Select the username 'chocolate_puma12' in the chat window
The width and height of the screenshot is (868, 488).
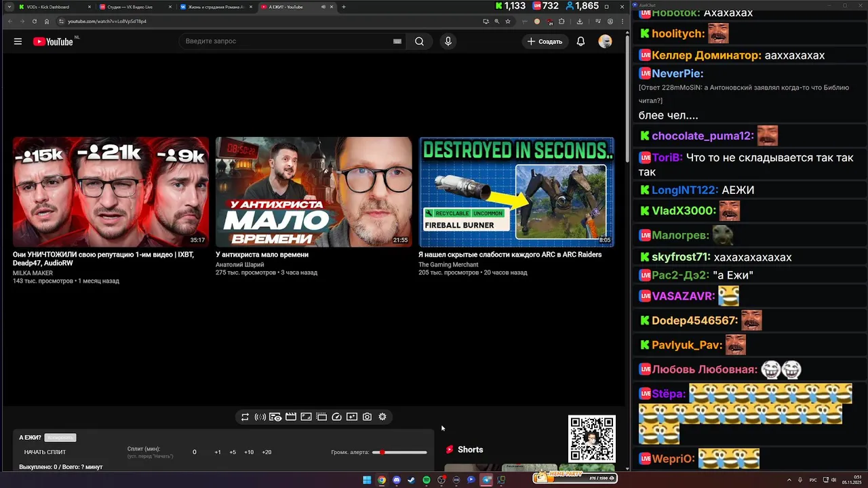coord(703,136)
